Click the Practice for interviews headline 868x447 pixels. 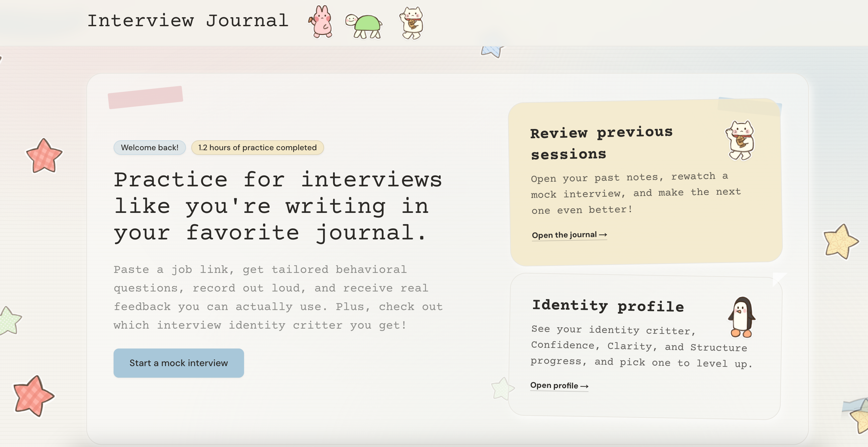(x=278, y=206)
